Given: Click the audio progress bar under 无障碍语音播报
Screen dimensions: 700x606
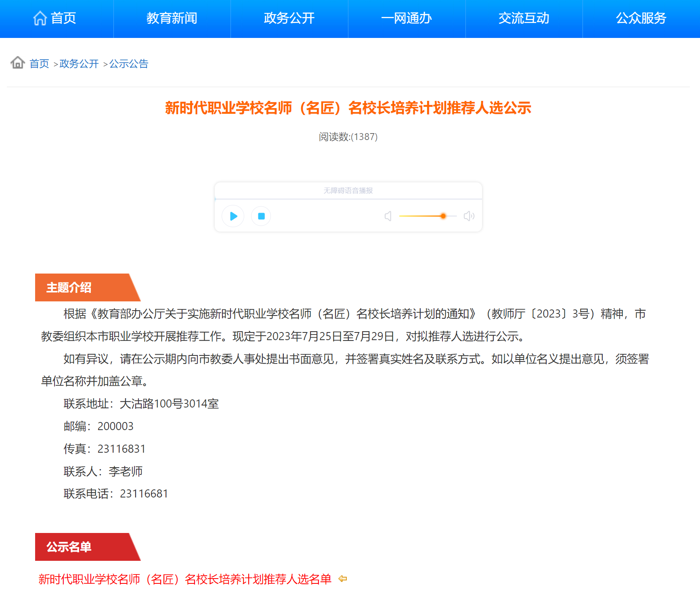Looking at the screenshot, I should coord(348,199).
